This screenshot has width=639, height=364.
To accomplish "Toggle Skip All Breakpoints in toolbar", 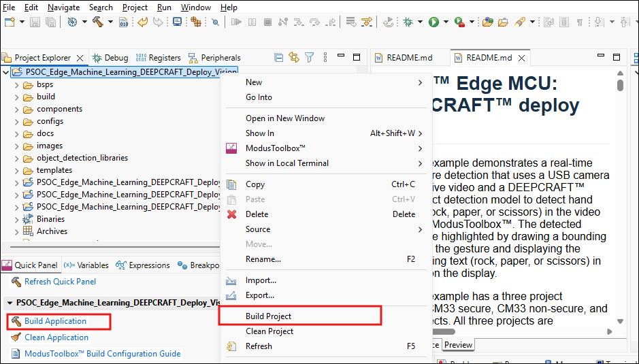I will click(x=215, y=22).
